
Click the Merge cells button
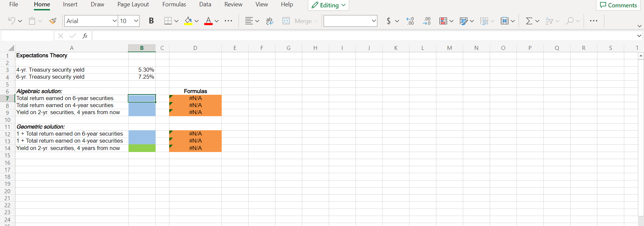tap(300, 21)
